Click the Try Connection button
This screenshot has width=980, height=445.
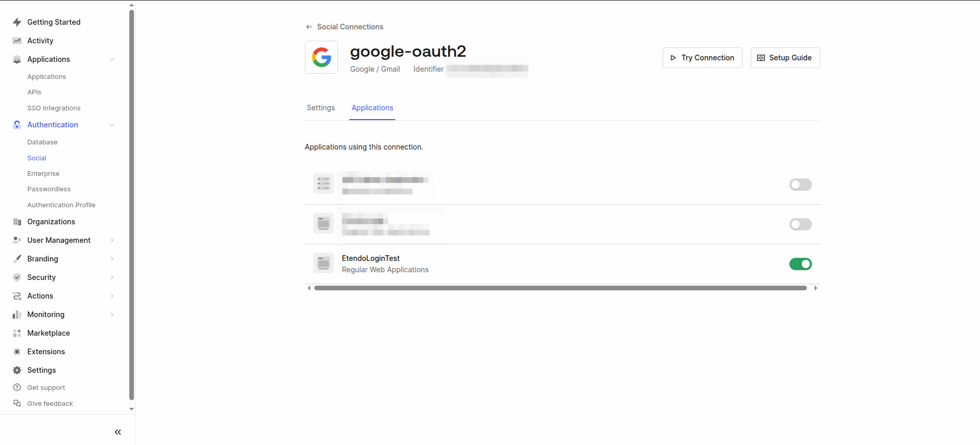click(x=702, y=58)
